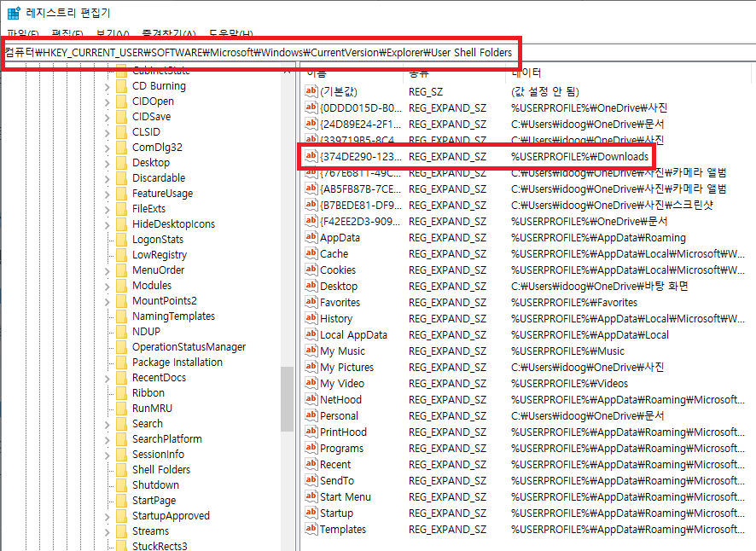Open the 도움말(H) menu

pos(231,34)
